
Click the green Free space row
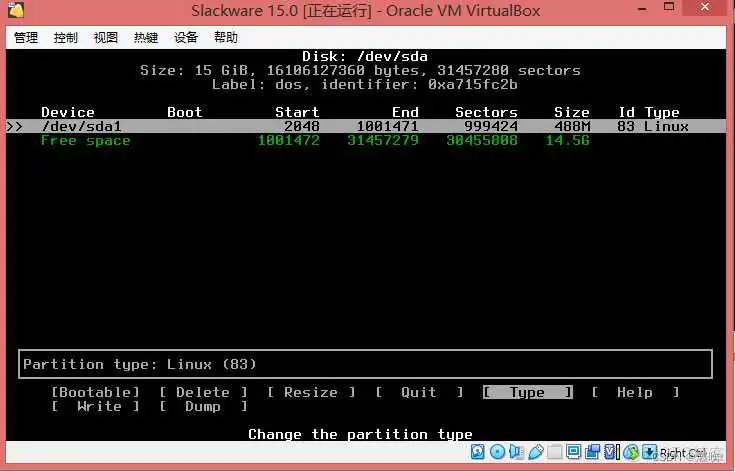tap(315, 140)
